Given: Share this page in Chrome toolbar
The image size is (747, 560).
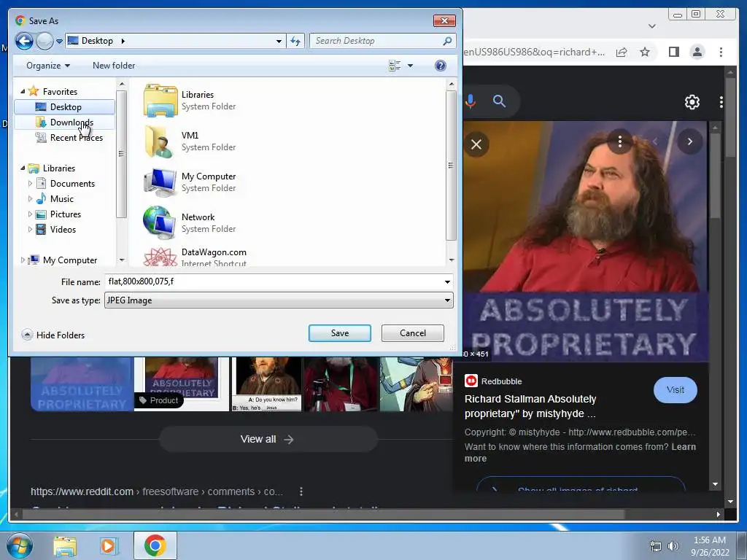Looking at the screenshot, I should tap(622, 52).
